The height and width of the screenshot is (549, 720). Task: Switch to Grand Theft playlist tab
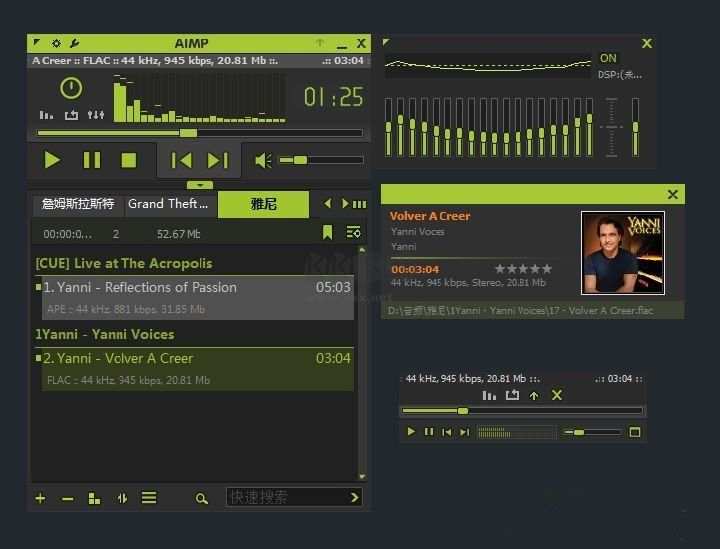(x=168, y=204)
